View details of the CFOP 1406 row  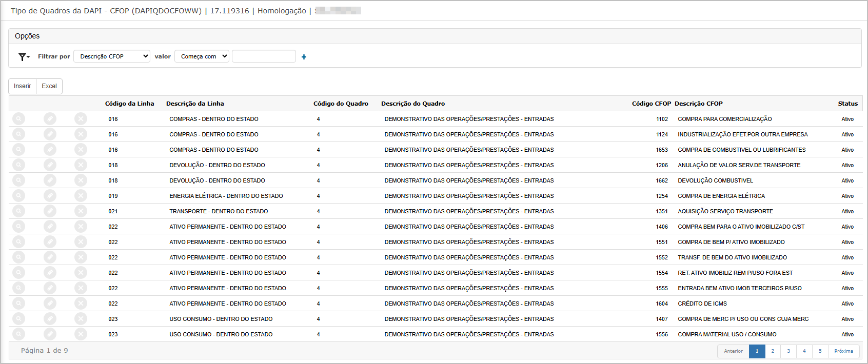point(18,227)
